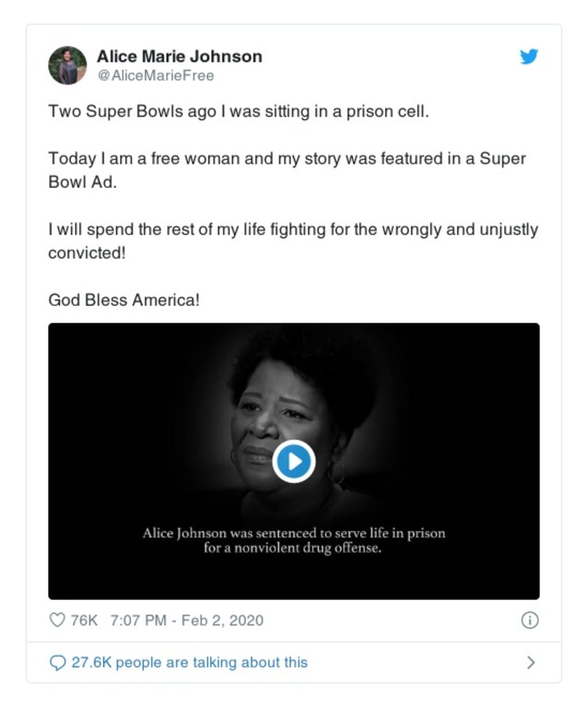The width and height of the screenshot is (588, 721).
Task: Click the 76K likes count
Action: (x=84, y=620)
